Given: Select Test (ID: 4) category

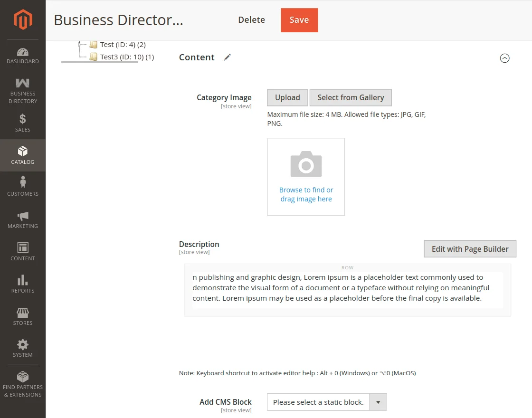Looking at the screenshot, I should pyautogui.click(x=123, y=45).
